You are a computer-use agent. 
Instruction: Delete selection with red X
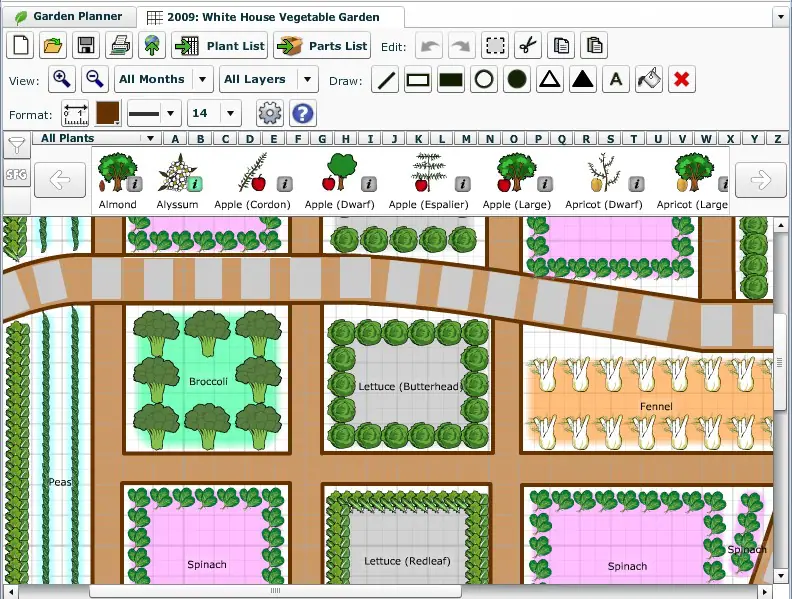(x=682, y=79)
